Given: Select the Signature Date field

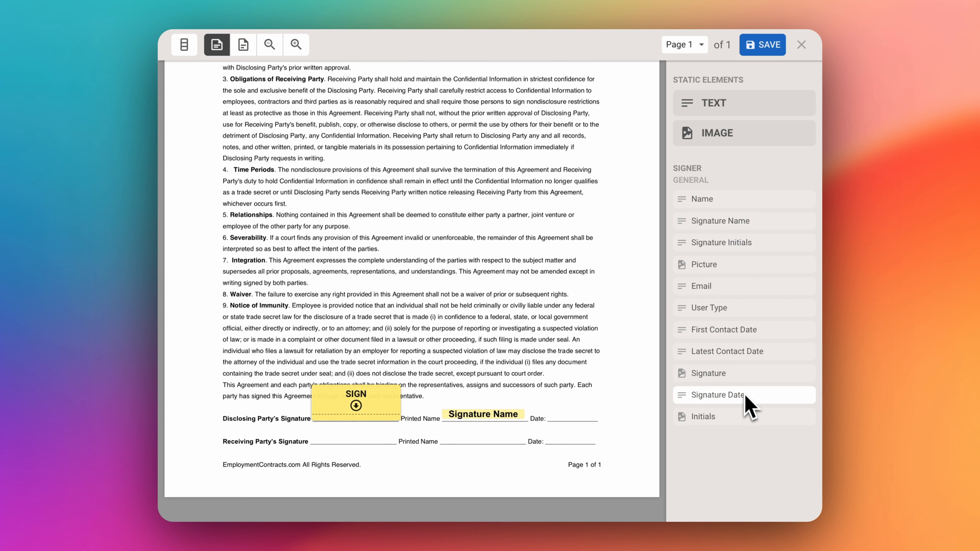Looking at the screenshot, I should (715, 395).
